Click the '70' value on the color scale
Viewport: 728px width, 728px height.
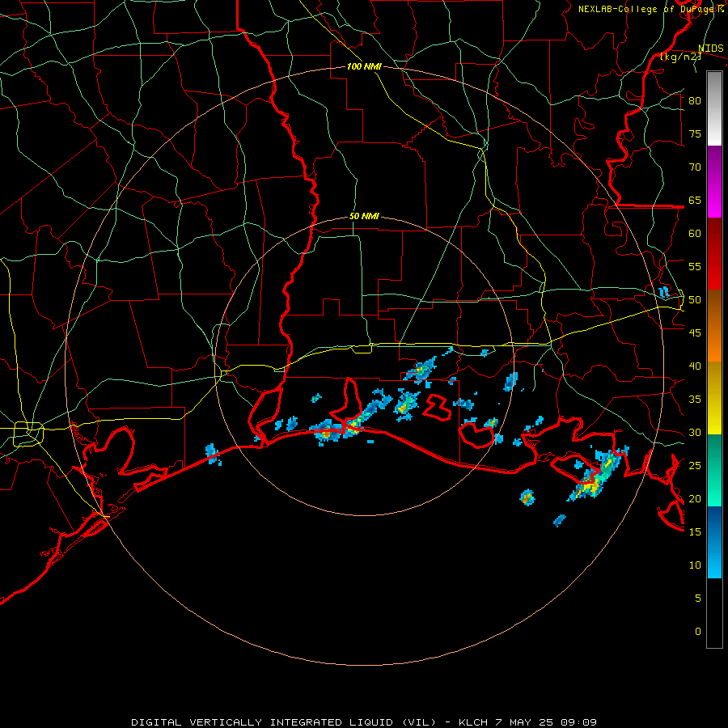click(695, 167)
